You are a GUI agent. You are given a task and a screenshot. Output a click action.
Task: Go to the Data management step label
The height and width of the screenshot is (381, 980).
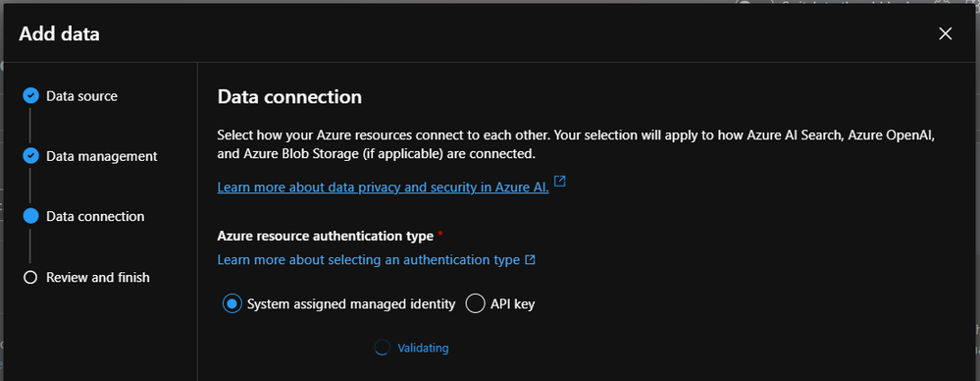point(102,156)
